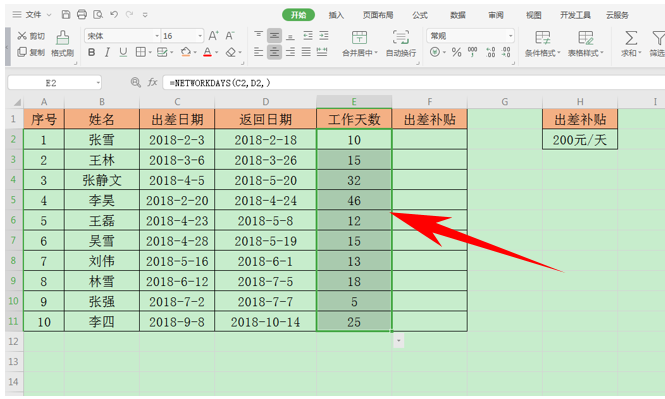Click the fill color bucket icon
This screenshot has width=665, height=399.
pos(185,52)
